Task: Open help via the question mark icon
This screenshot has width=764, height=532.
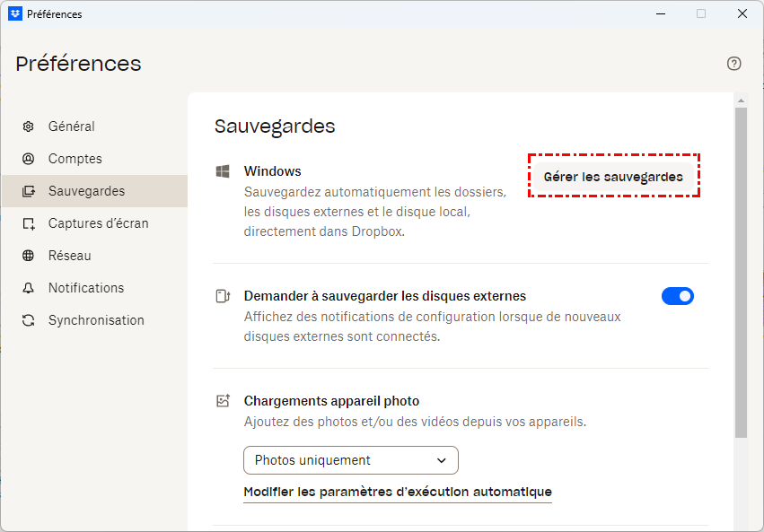Action: click(x=734, y=64)
